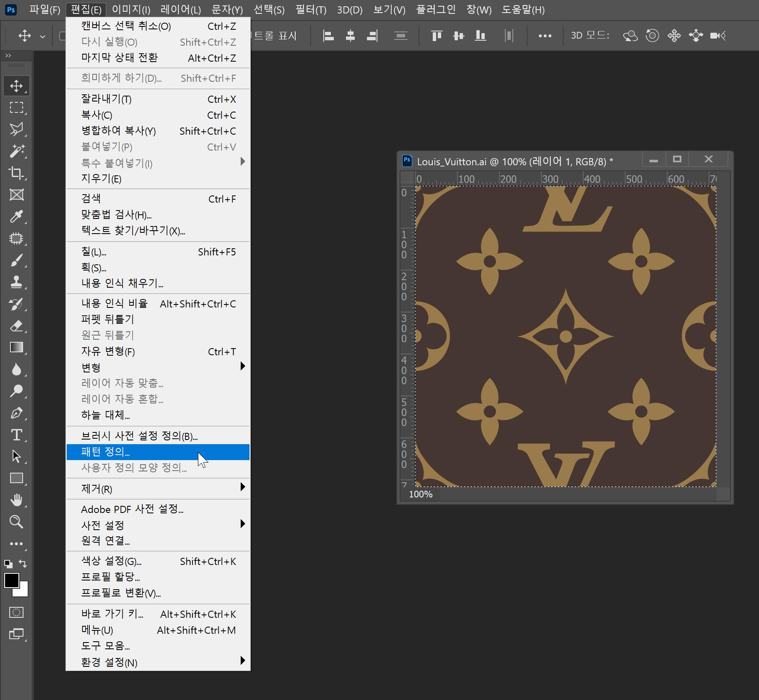Choose 칠(L)... from Edit menu
The width and height of the screenshot is (759, 700).
pos(158,252)
